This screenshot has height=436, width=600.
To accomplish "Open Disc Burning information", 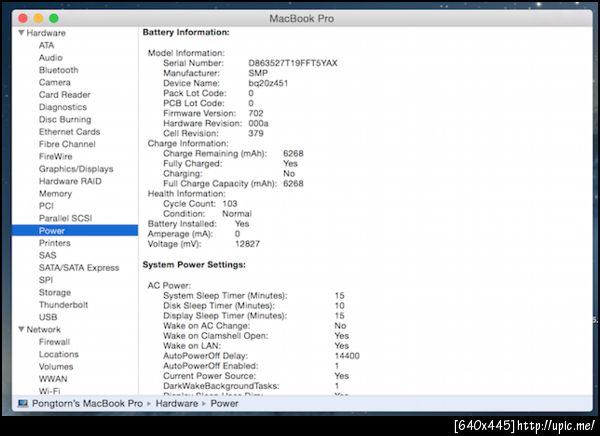I will (65, 119).
